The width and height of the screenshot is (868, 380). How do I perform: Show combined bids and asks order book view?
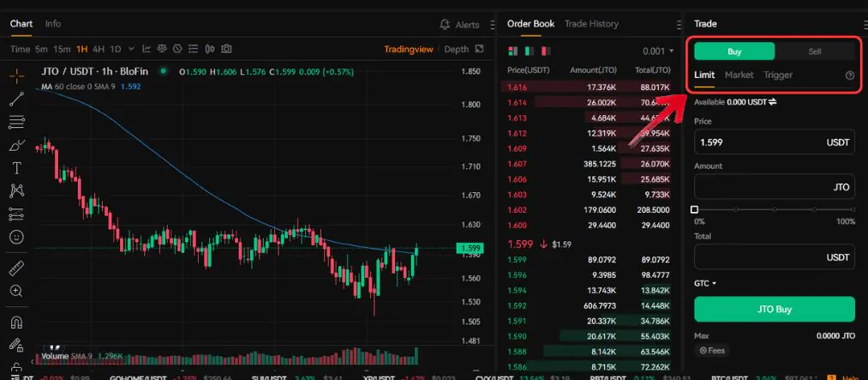(512, 51)
